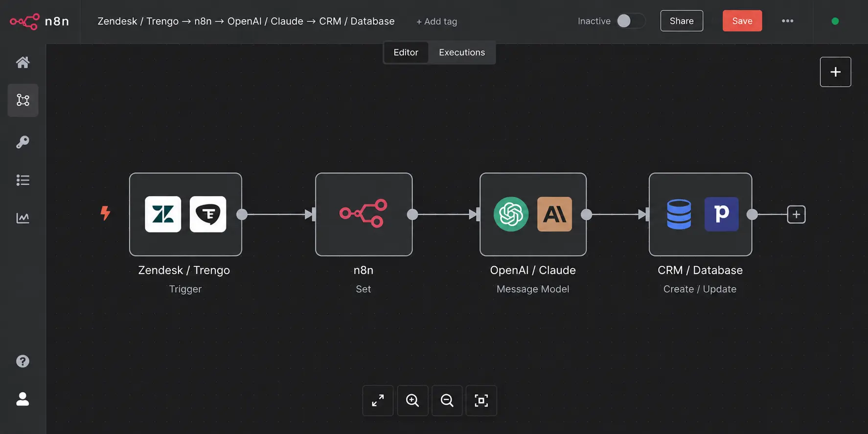868x434 pixels.
Task: Click the 'Create / Update' subtitle text
Action: click(700, 289)
